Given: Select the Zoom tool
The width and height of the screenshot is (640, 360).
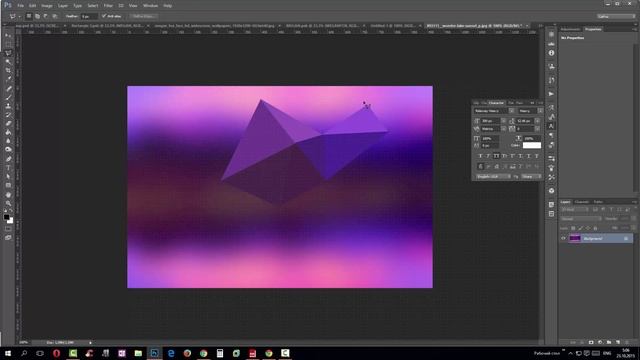Looking at the screenshot, I should [8, 203].
